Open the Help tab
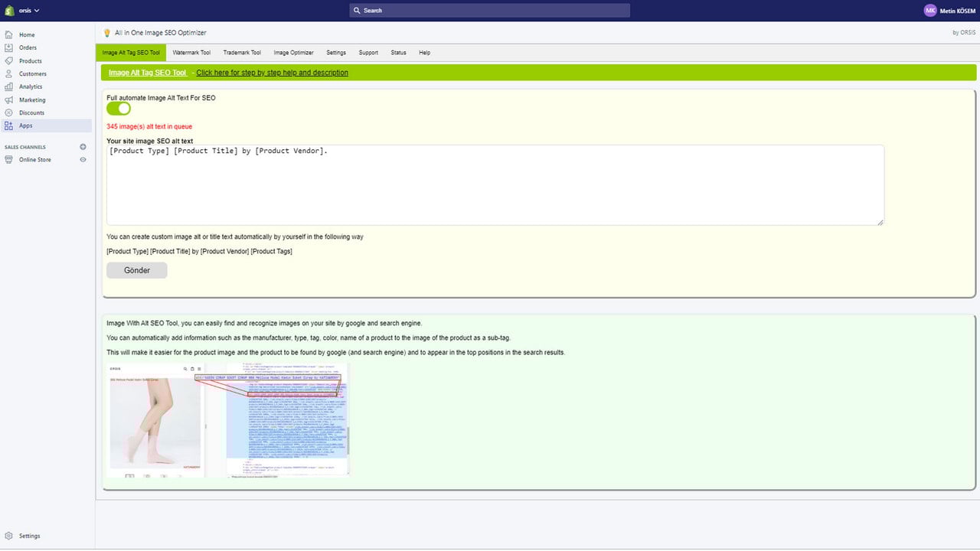This screenshot has height=551, width=980. (x=424, y=53)
